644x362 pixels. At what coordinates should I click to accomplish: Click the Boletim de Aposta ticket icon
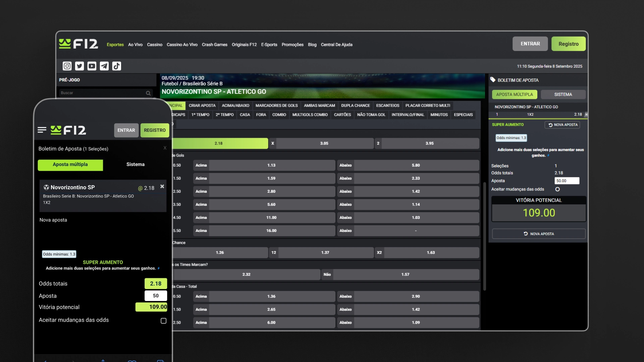[493, 80]
